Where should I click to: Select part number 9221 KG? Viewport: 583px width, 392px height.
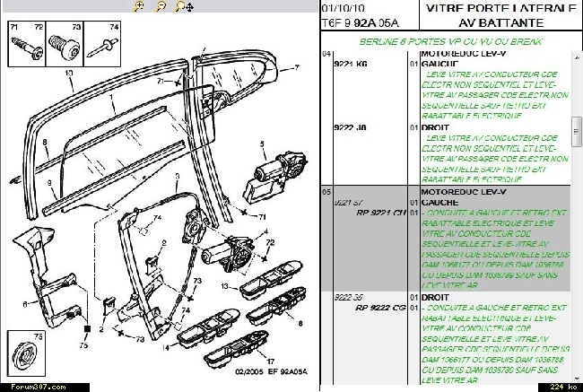tap(350, 64)
